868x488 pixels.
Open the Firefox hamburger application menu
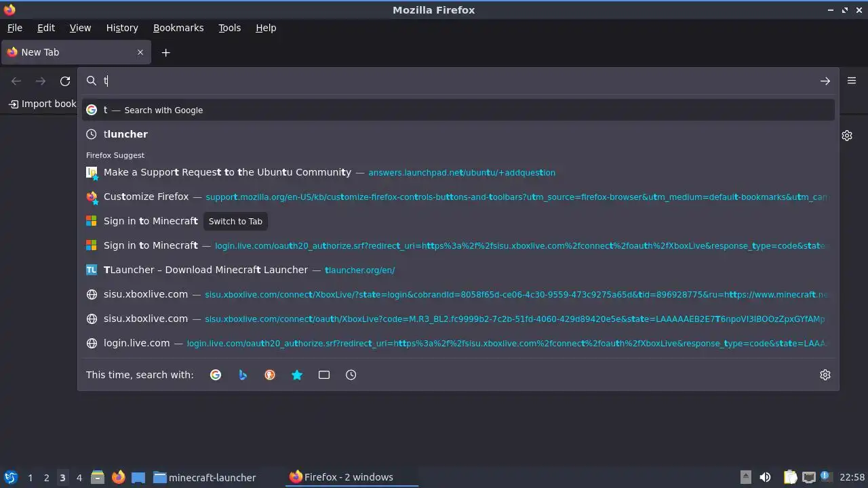click(852, 81)
